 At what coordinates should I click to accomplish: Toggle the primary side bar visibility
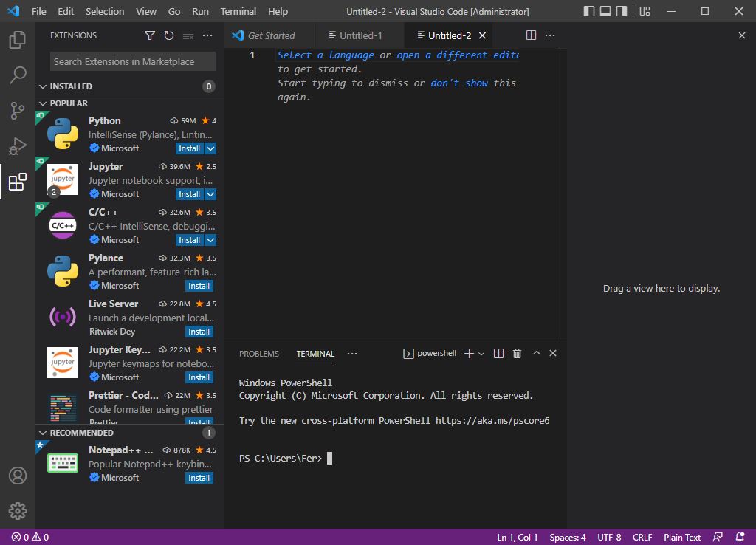[588, 11]
